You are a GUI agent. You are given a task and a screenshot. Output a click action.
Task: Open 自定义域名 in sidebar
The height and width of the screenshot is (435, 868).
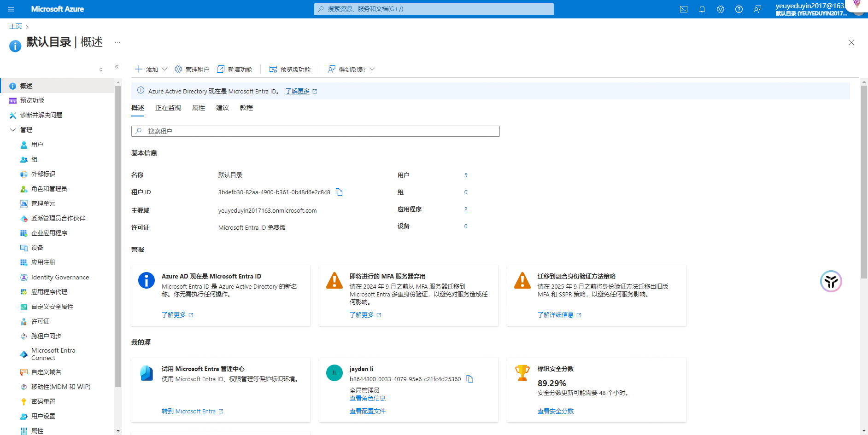(x=46, y=372)
